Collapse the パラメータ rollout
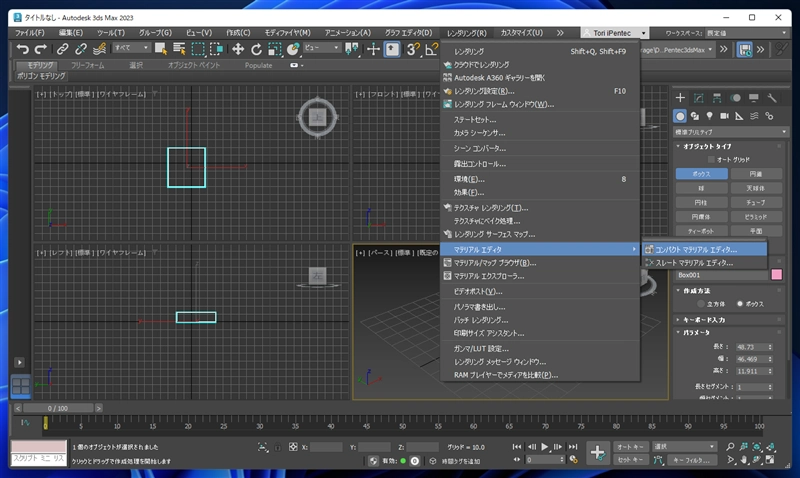This screenshot has width=800, height=478. tap(696, 333)
